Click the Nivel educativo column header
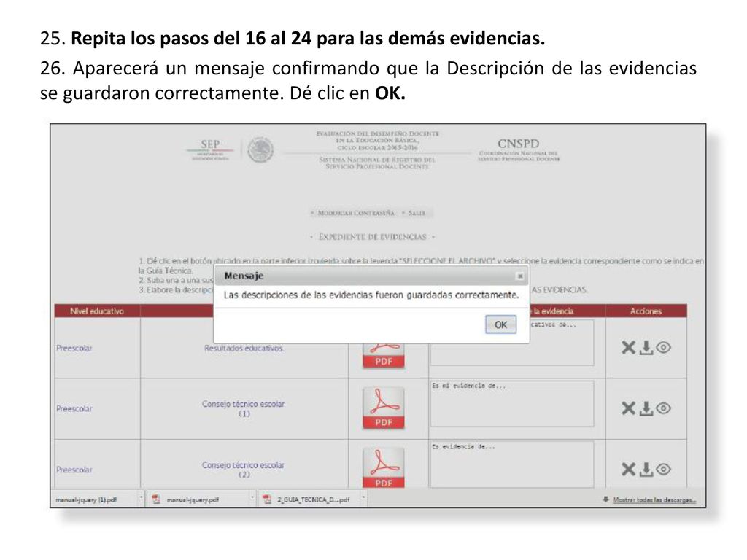Screen dimensions: 747x560 pyautogui.click(x=97, y=311)
